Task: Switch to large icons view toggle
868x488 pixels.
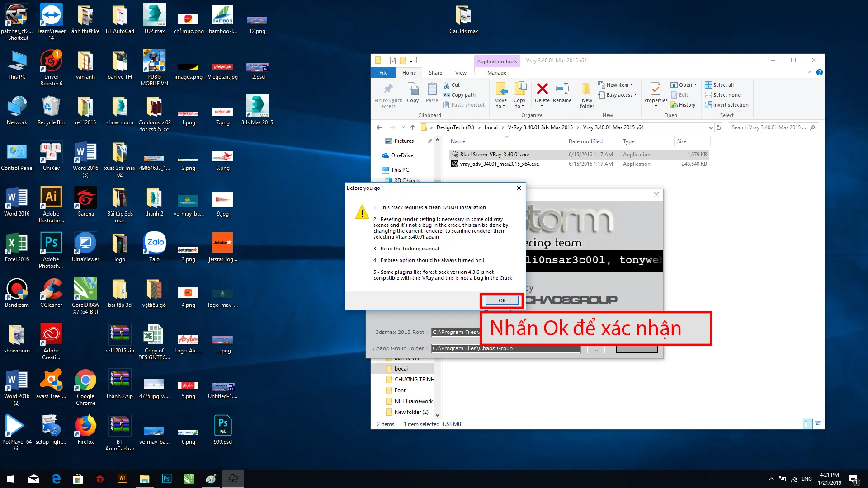Action: coord(818,424)
